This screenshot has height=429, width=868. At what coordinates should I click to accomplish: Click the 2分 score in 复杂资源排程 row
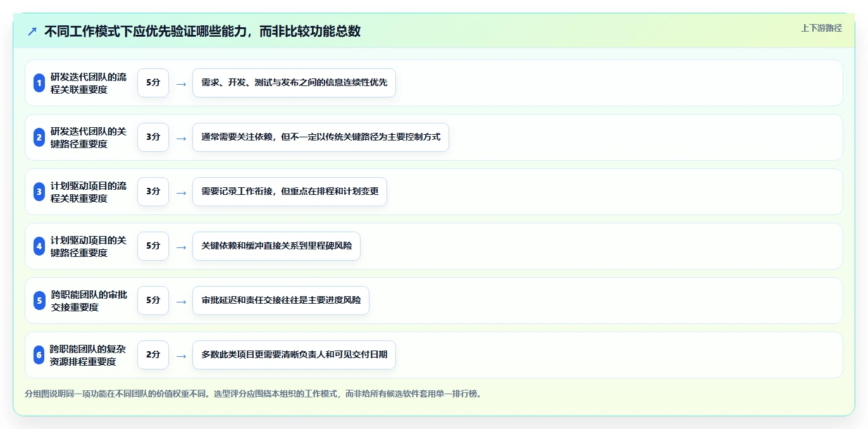153,355
